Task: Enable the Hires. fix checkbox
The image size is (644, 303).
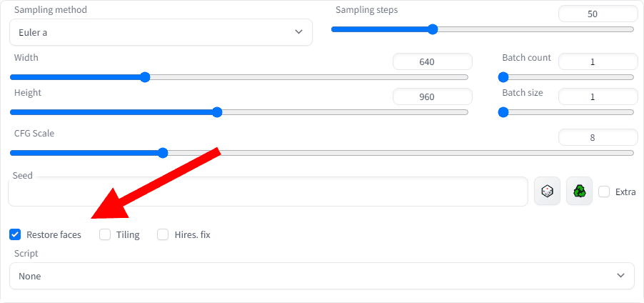Action: (x=163, y=234)
